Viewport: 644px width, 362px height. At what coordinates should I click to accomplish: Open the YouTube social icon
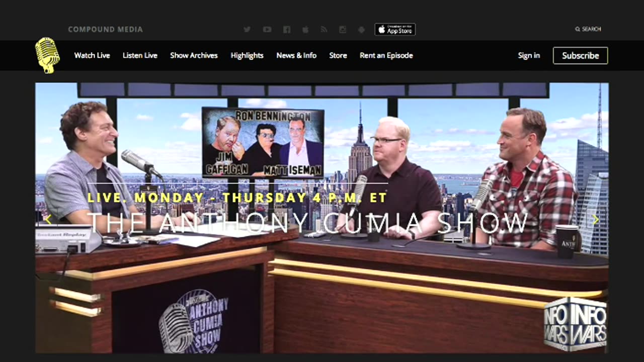267,30
